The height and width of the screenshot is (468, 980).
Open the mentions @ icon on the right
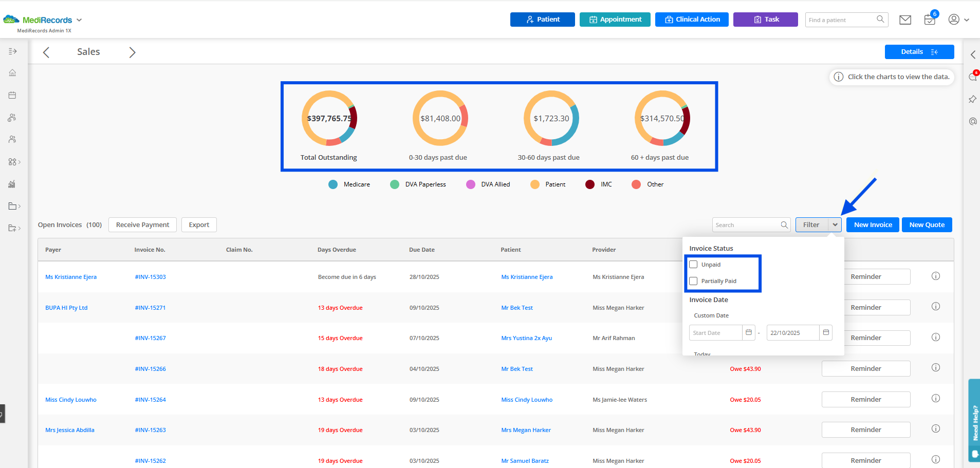tap(972, 121)
